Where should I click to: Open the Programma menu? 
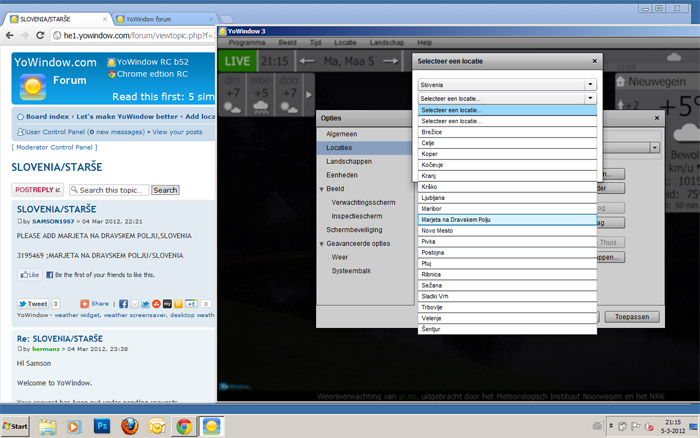click(247, 42)
